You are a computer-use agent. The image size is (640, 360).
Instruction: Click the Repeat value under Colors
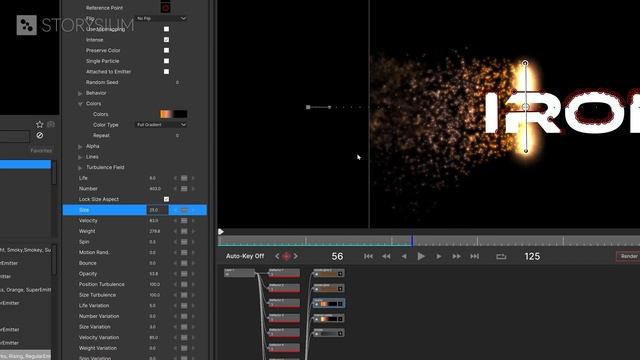point(177,136)
